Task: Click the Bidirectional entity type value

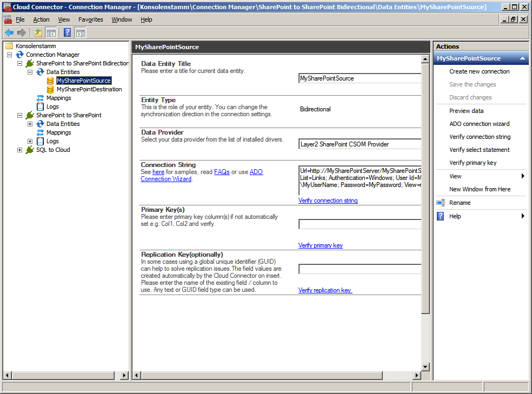Action: click(315, 109)
